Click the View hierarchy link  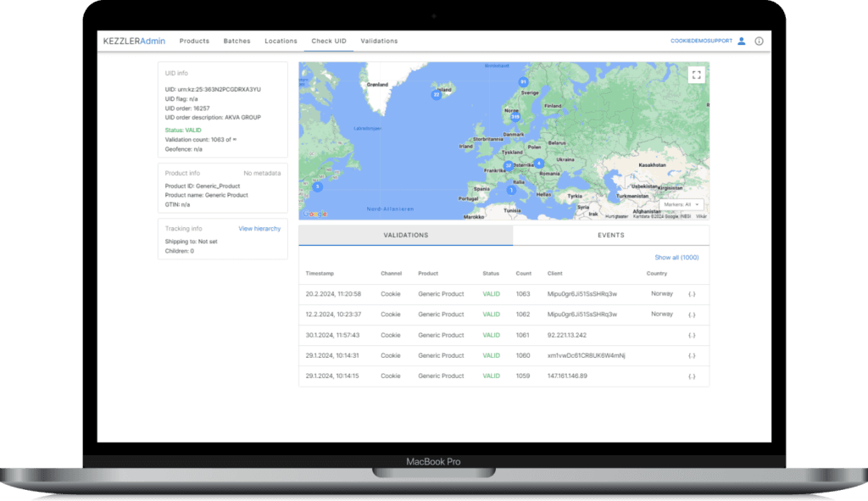(x=259, y=229)
